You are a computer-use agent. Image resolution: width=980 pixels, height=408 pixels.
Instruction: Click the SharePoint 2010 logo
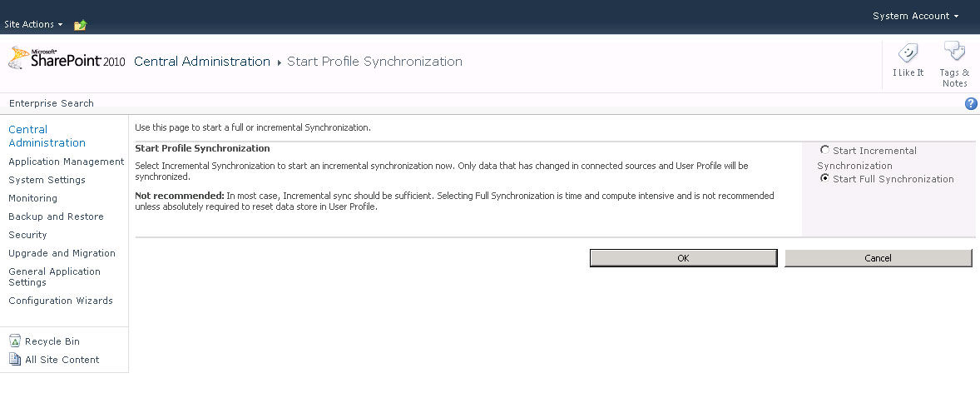click(x=67, y=58)
